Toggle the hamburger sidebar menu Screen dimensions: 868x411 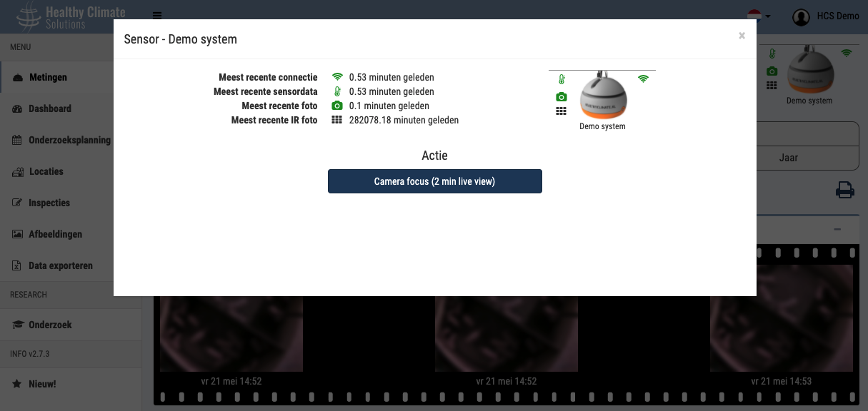(x=156, y=16)
